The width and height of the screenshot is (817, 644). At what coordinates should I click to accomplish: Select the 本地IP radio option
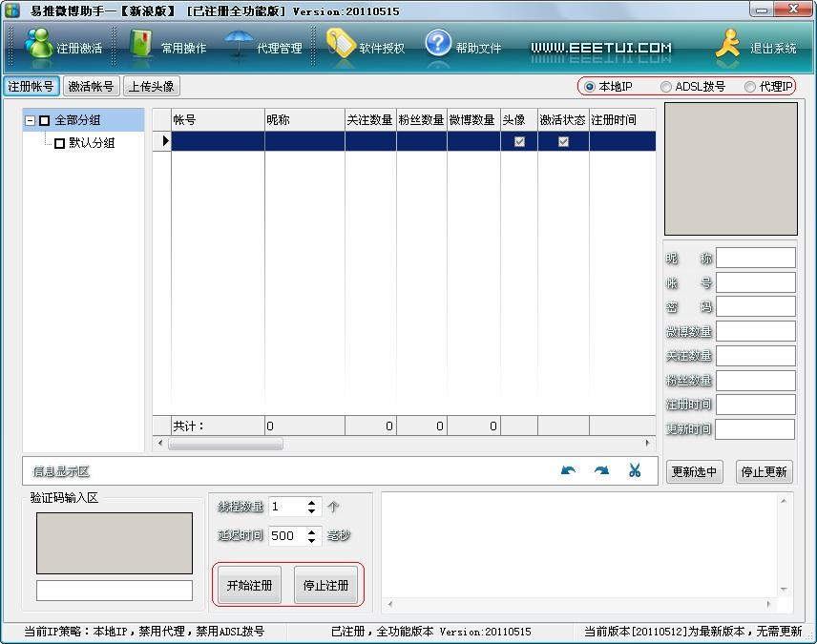(x=589, y=87)
